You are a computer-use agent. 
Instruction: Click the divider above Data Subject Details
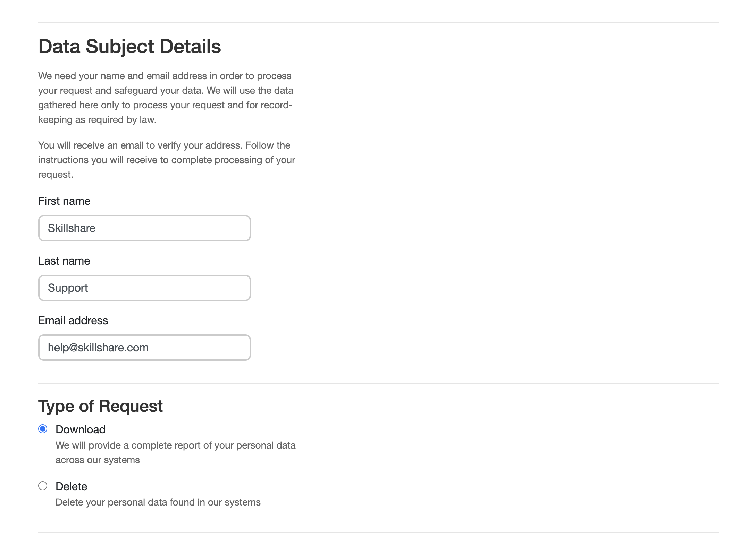click(x=378, y=22)
